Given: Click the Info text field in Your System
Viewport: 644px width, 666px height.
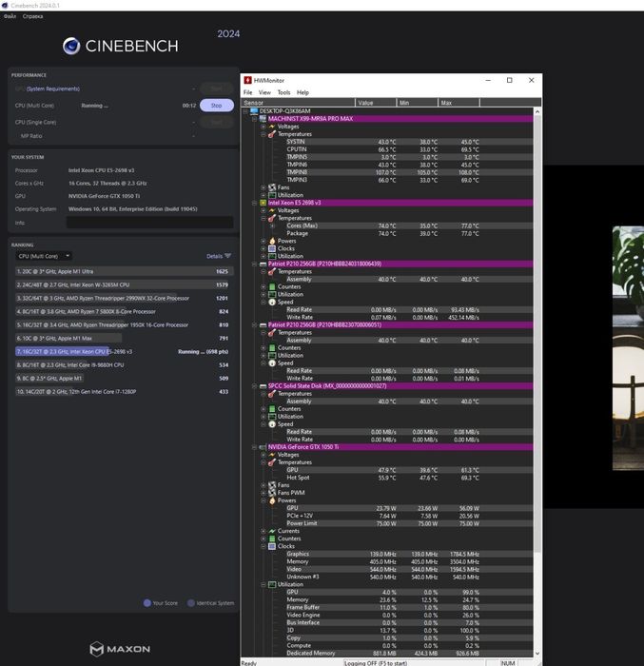Looking at the screenshot, I should pos(149,222).
